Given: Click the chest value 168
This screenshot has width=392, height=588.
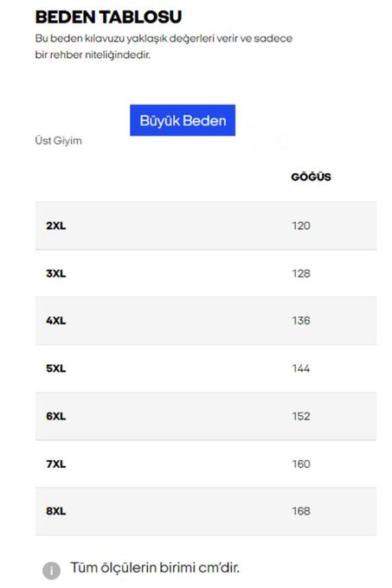Looking at the screenshot, I should pos(301,511).
